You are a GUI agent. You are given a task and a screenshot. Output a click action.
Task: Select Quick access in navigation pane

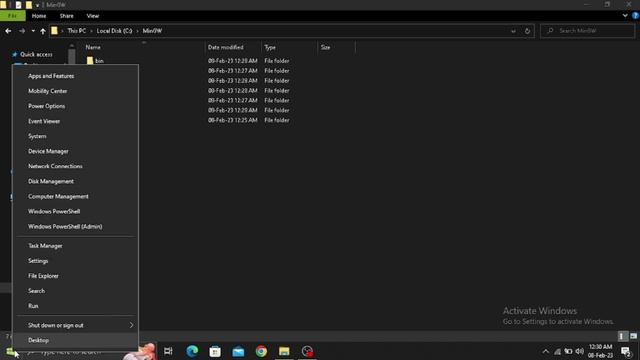(x=36, y=54)
